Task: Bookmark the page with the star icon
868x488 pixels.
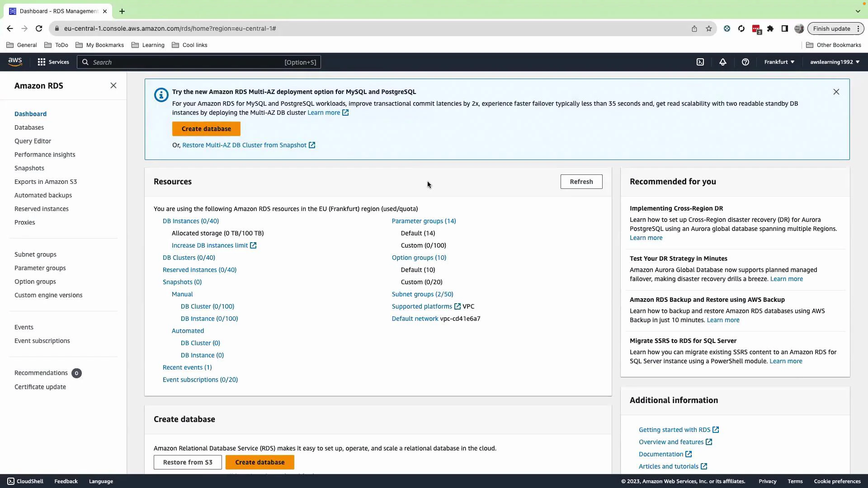Action: click(709, 28)
